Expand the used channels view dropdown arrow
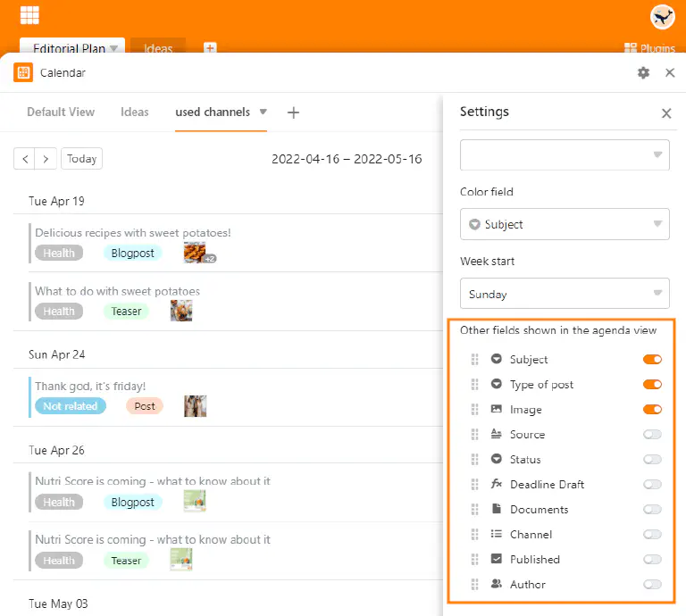The image size is (686, 616). point(263,112)
